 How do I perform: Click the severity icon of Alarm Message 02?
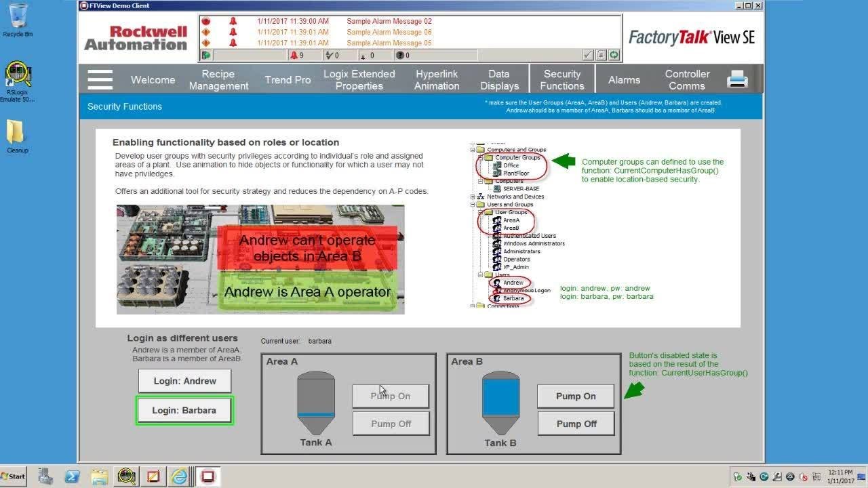click(x=206, y=21)
